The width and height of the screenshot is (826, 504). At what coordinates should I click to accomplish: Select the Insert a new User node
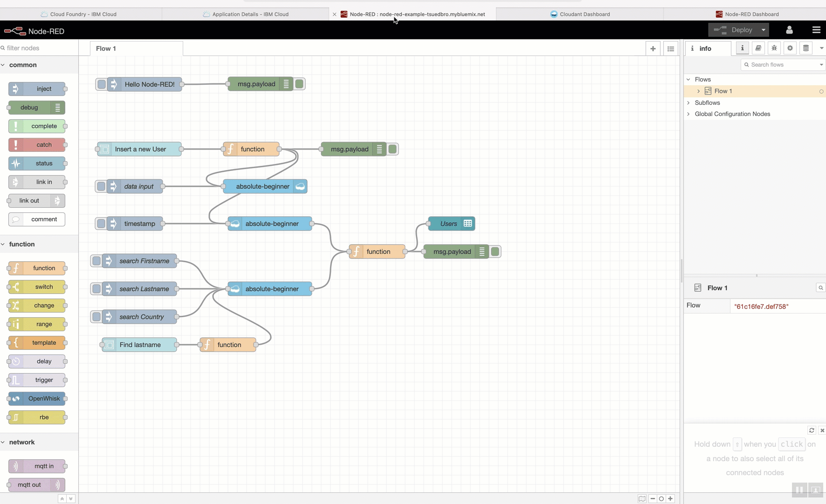139,149
